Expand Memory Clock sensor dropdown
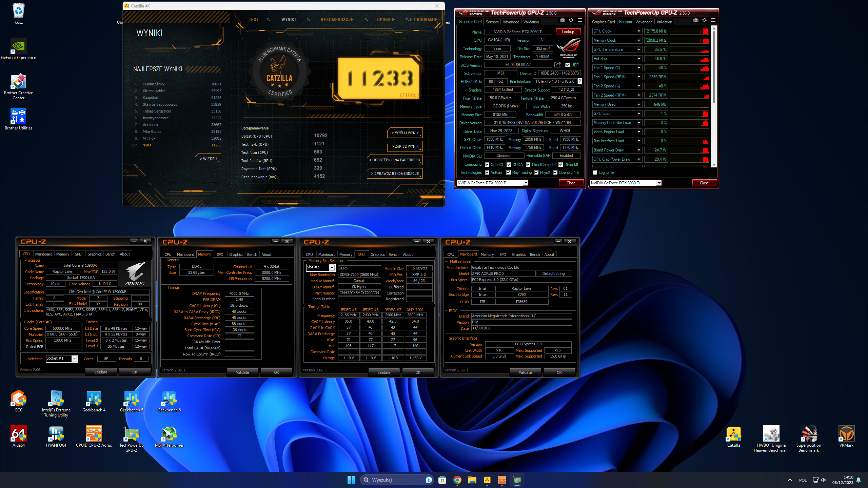The height and width of the screenshot is (488, 868). [x=639, y=40]
